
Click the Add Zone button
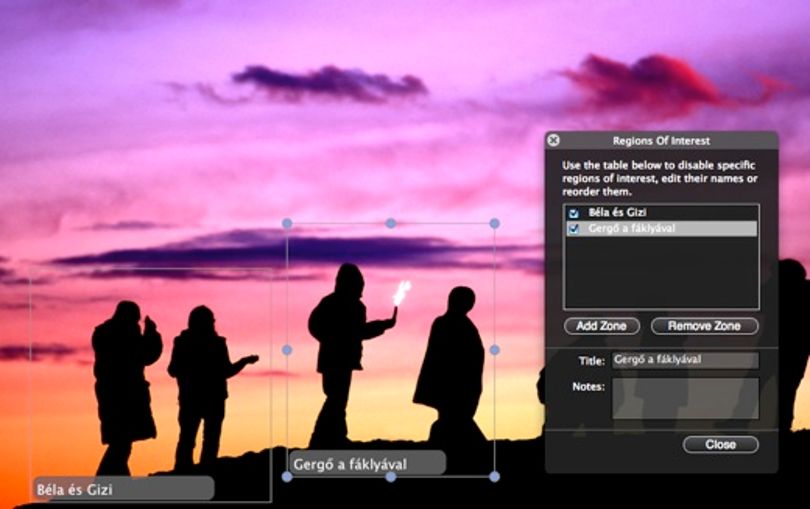(602, 326)
